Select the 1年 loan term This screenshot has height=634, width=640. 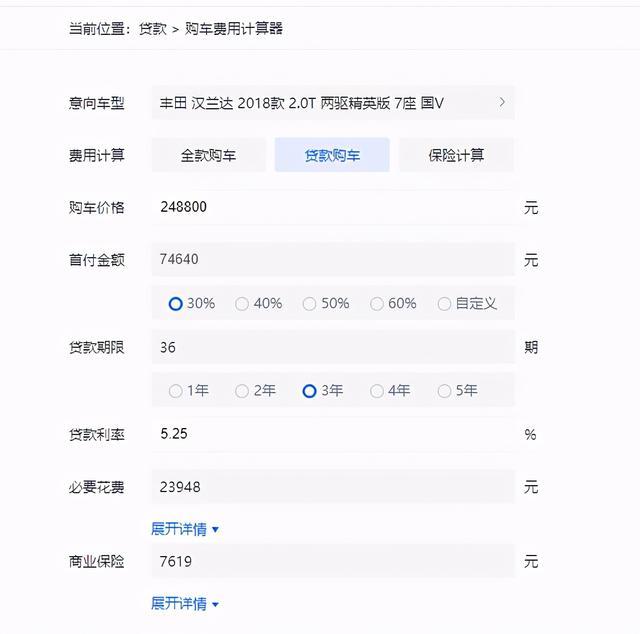point(189,391)
